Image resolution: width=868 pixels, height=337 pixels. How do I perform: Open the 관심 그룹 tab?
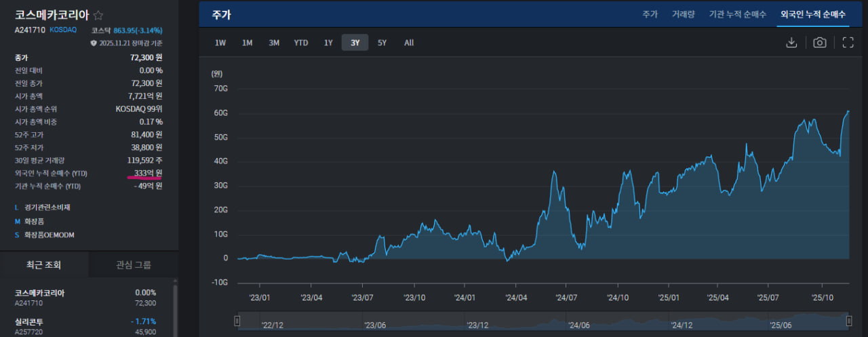point(134,265)
